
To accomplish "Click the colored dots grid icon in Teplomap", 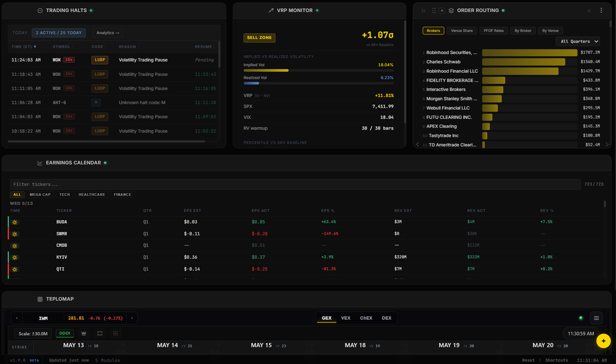I will pyautogui.click(x=115, y=333).
